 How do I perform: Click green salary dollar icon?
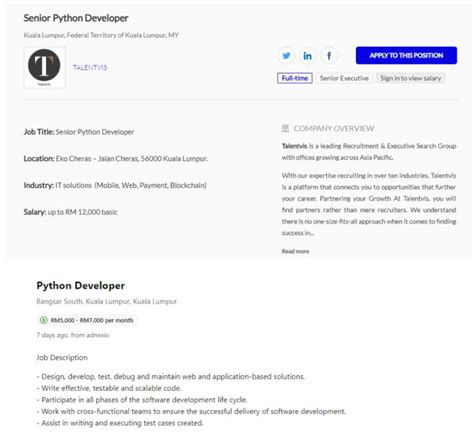click(44, 320)
